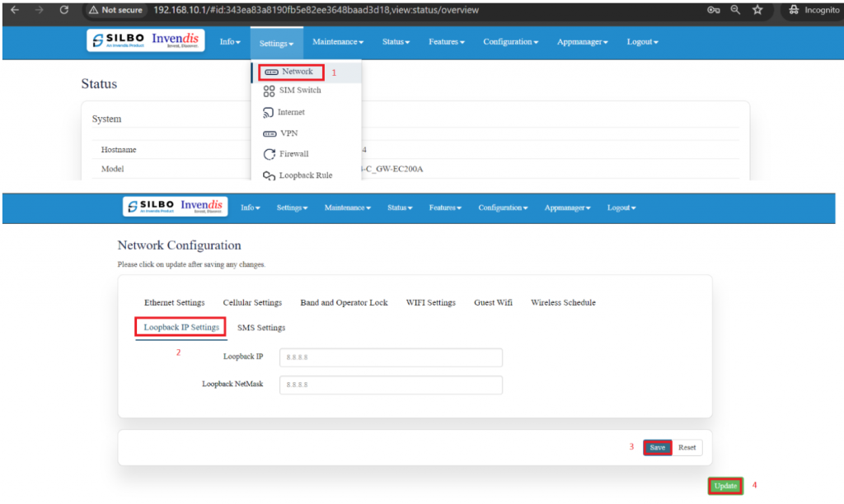The width and height of the screenshot is (844, 504).
Task: Click the green Update button
Action: tap(725, 486)
